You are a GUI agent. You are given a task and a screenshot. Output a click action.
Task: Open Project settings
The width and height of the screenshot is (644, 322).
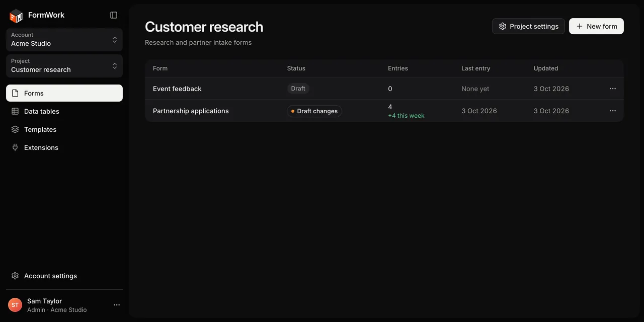point(528,26)
